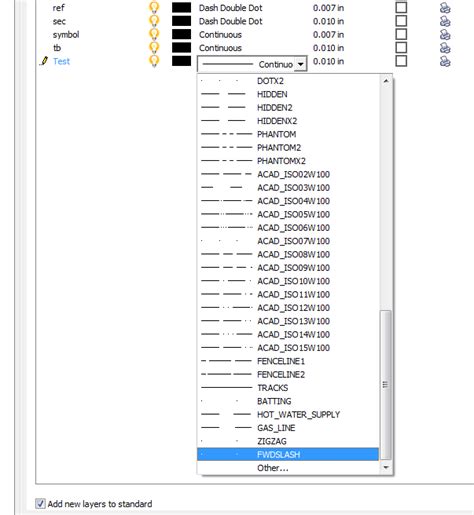Select BATTING linetype
474x515 pixels.
click(x=288, y=401)
